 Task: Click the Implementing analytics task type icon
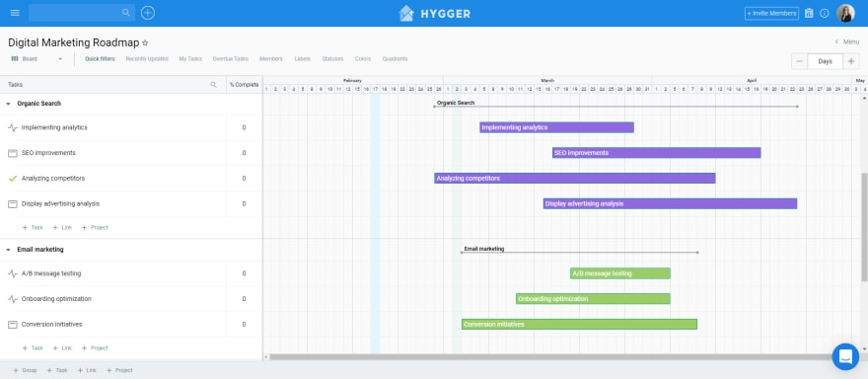13,127
